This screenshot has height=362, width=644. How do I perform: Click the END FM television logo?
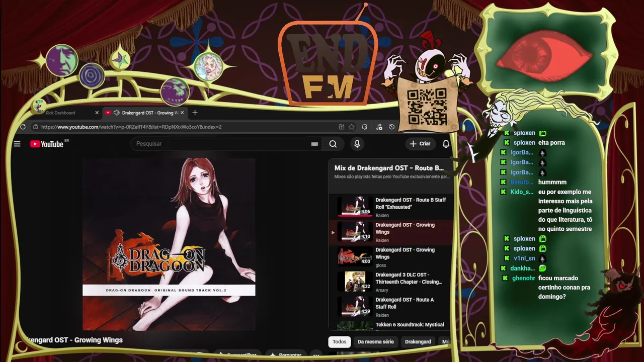[x=327, y=63]
